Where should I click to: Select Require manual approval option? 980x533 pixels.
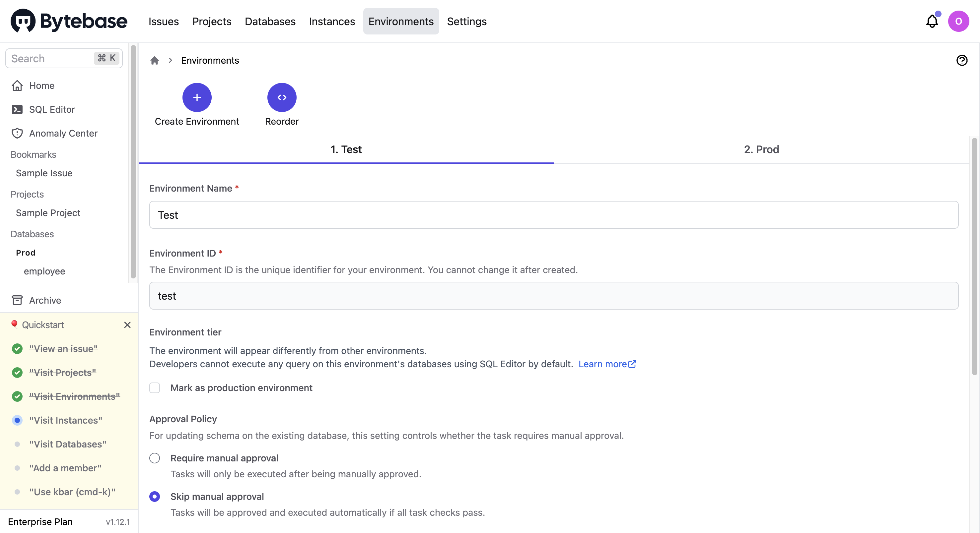coord(155,458)
